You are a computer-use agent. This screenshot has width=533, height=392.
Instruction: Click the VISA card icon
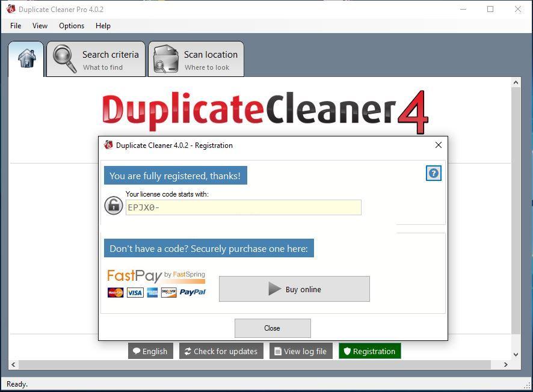(135, 292)
